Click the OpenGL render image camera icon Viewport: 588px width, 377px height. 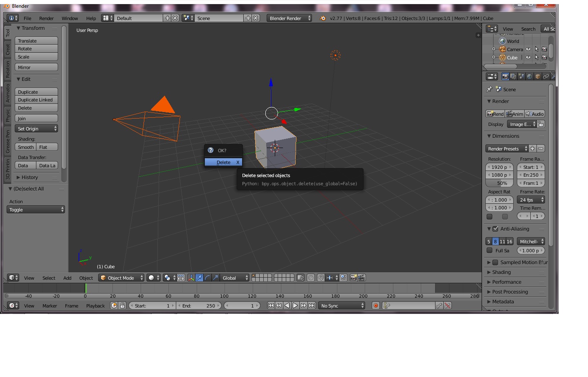click(353, 278)
